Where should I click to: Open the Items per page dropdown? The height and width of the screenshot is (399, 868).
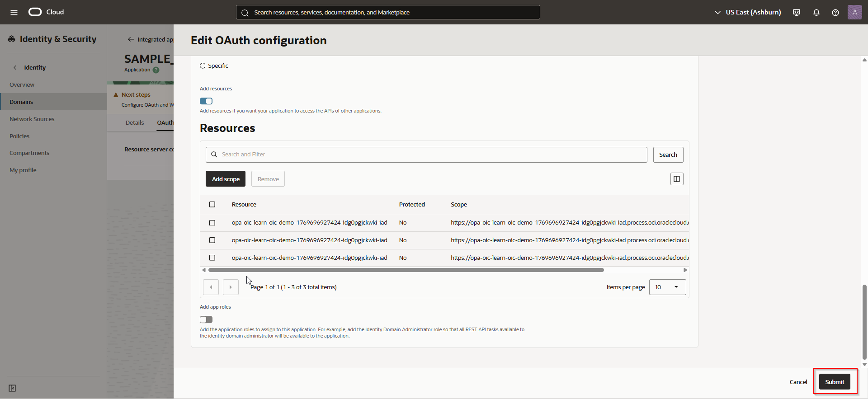(667, 287)
